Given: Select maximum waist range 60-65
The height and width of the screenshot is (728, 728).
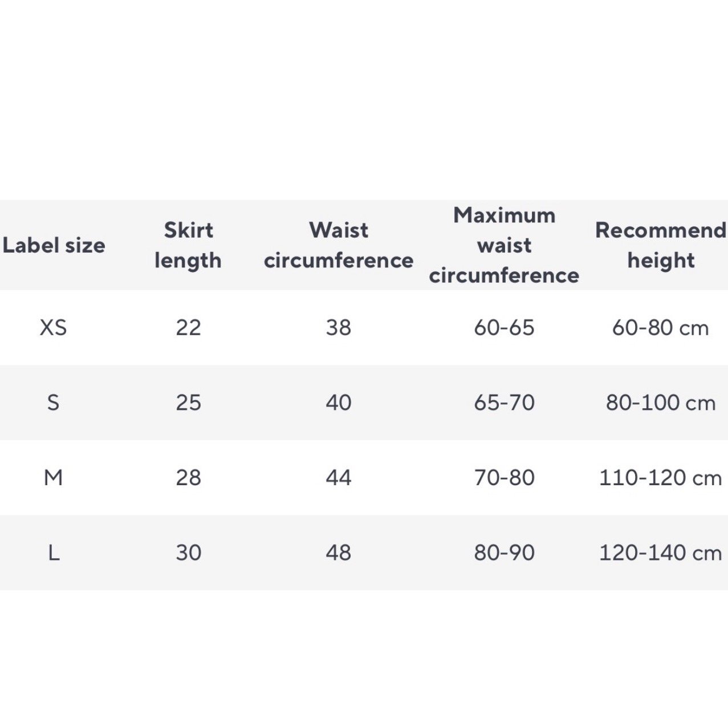Looking at the screenshot, I should 504,327.
